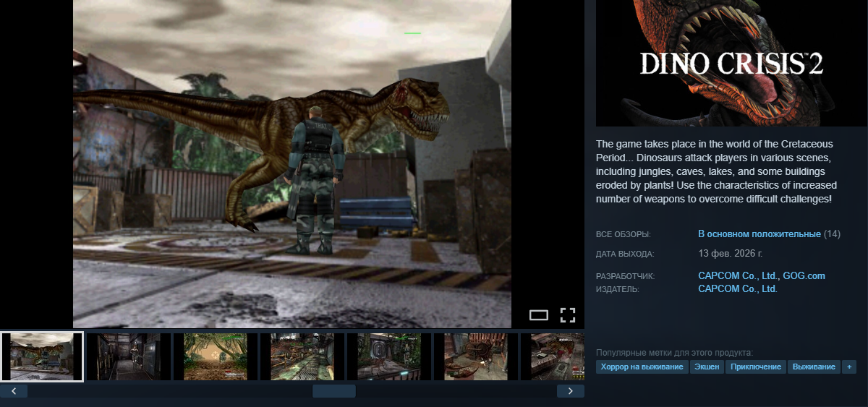Select the 'Приключение' tag

pos(756,367)
